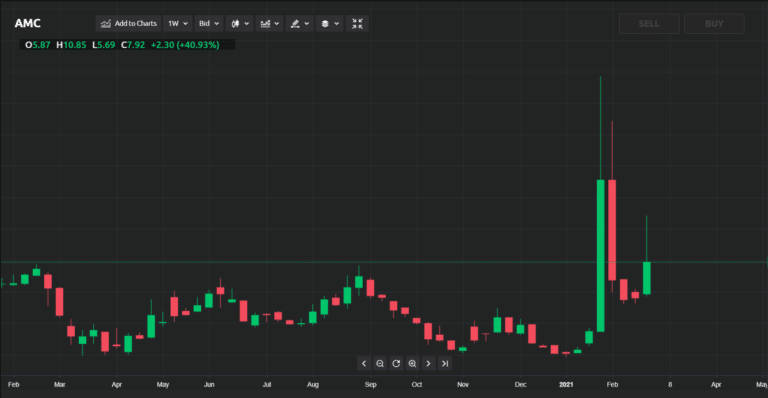
Task: Click the Dec label on time axis
Action: pos(521,385)
